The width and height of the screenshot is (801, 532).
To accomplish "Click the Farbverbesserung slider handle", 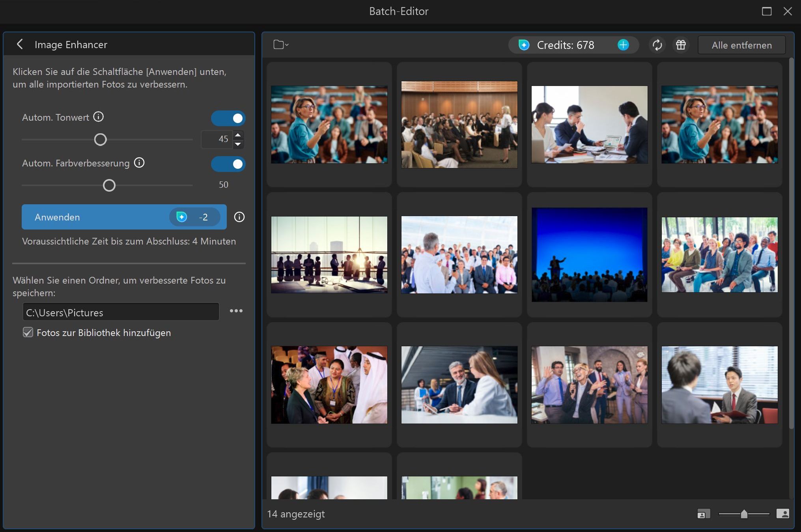I will (109, 185).
